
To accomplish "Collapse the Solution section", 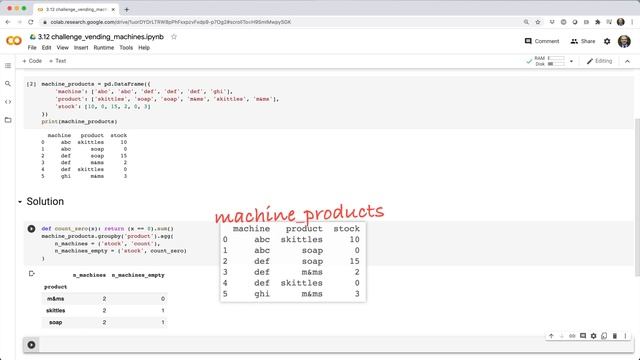I will 20,202.
